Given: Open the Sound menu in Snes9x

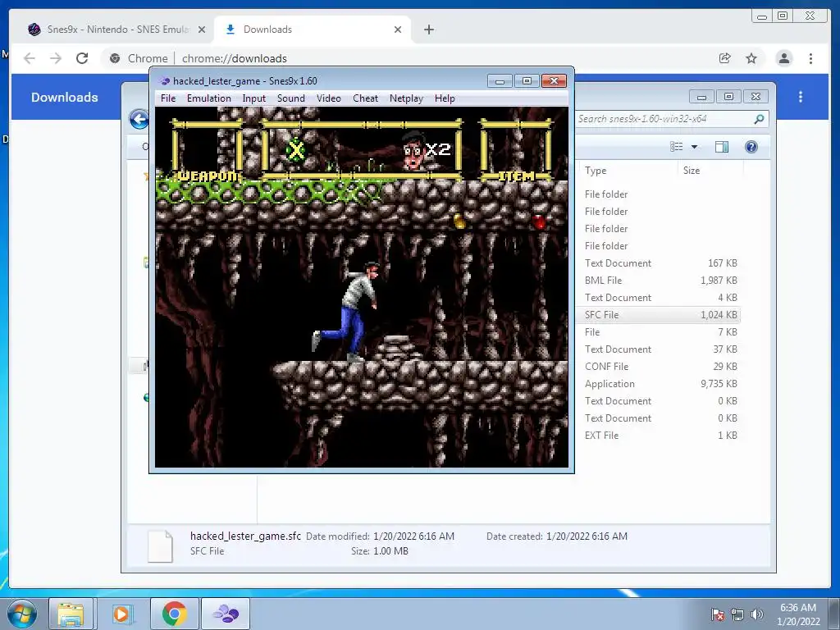Looking at the screenshot, I should [x=291, y=98].
